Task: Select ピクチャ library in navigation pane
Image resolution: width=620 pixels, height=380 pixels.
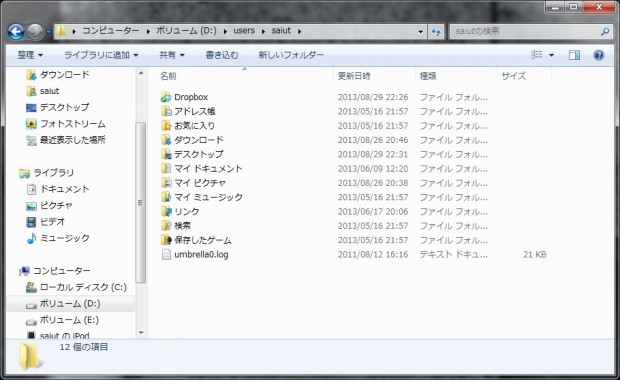Action: (x=56, y=206)
